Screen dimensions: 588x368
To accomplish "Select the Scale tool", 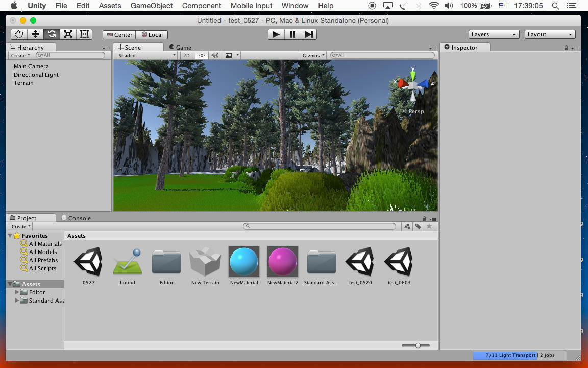I will [x=68, y=34].
